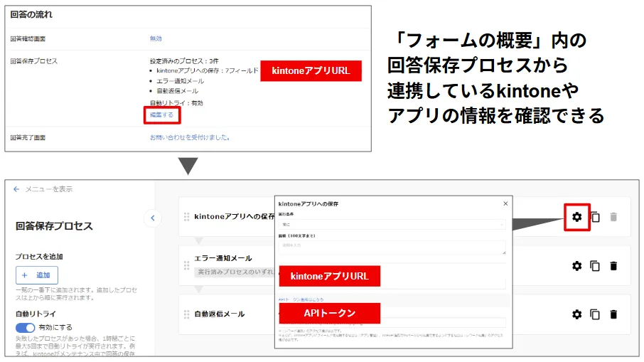Click 編集する link under 回答保存プロセス
The image size is (644, 362).
pyautogui.click(x=162, y=115)
